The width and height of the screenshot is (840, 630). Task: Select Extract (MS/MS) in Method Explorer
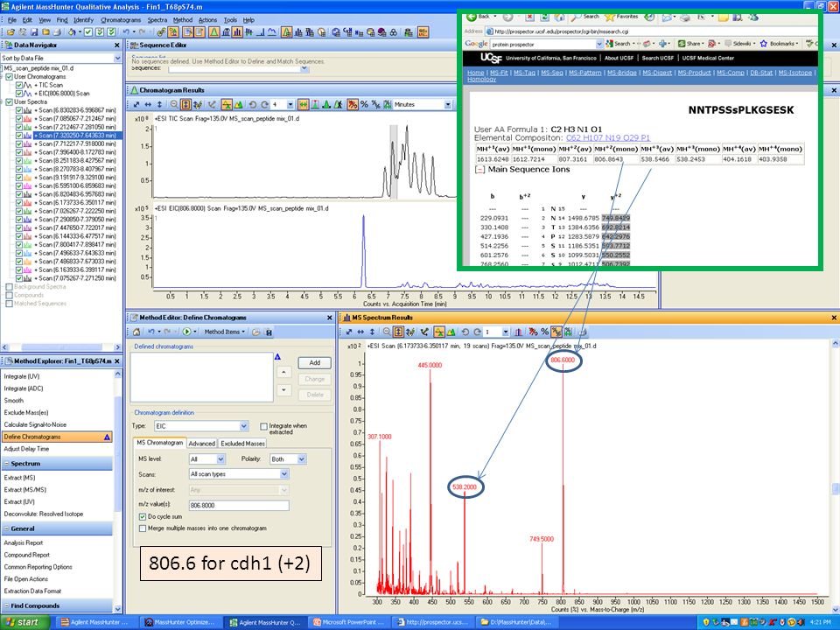[25, 490]
